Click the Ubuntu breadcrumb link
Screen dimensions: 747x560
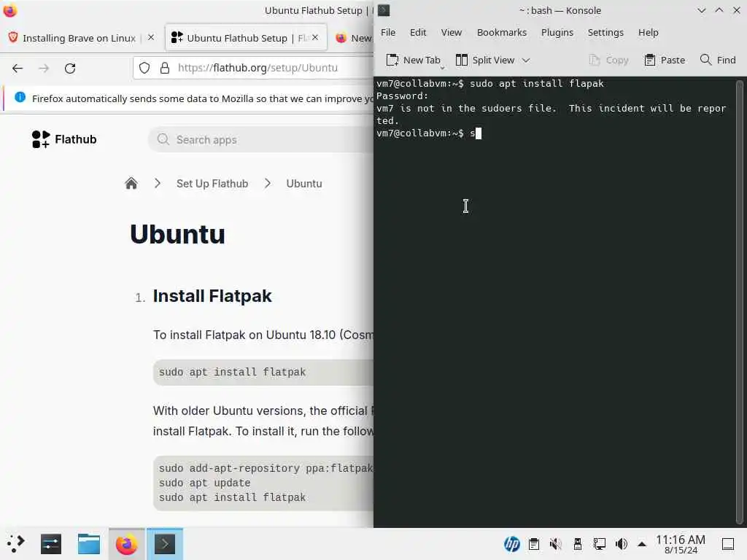[304, 183]
